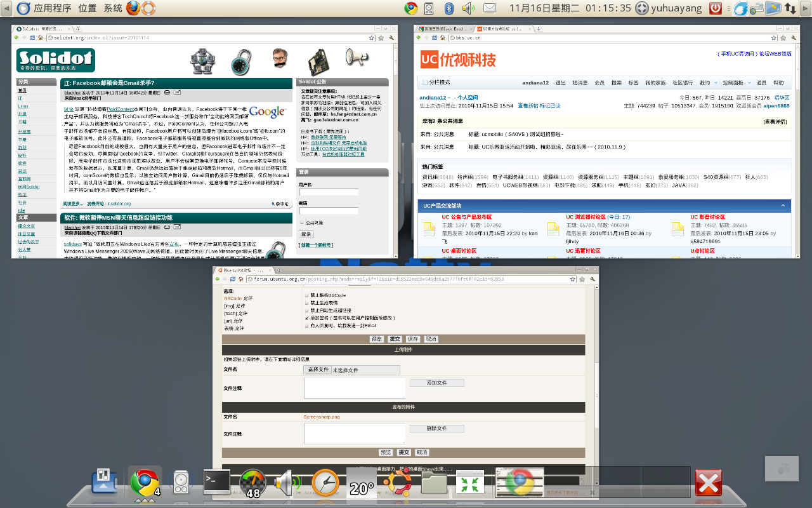Click the Ubuntu logo in the dock
The image size is (812, 508).
click(x=398, y=483)
